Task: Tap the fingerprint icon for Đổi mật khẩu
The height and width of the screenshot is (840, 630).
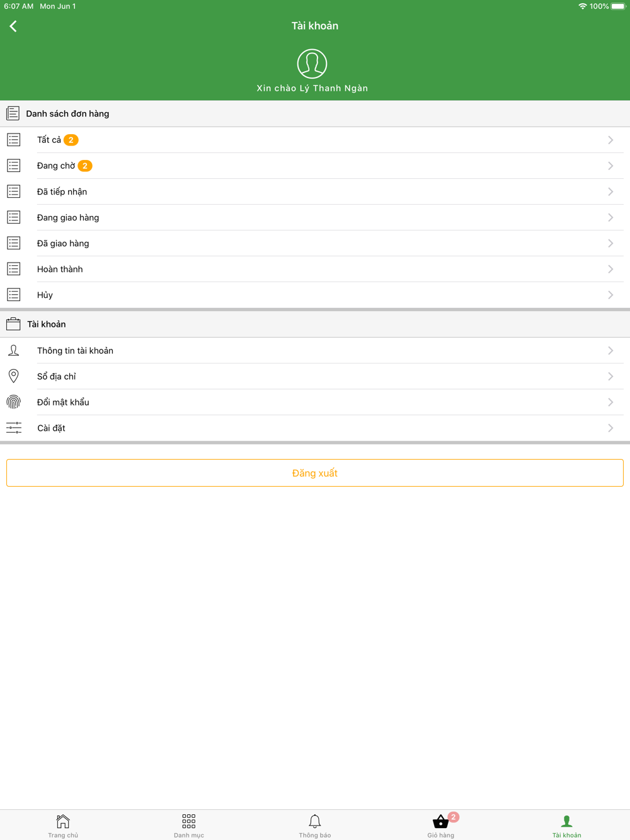Action: tap(13, 402)
